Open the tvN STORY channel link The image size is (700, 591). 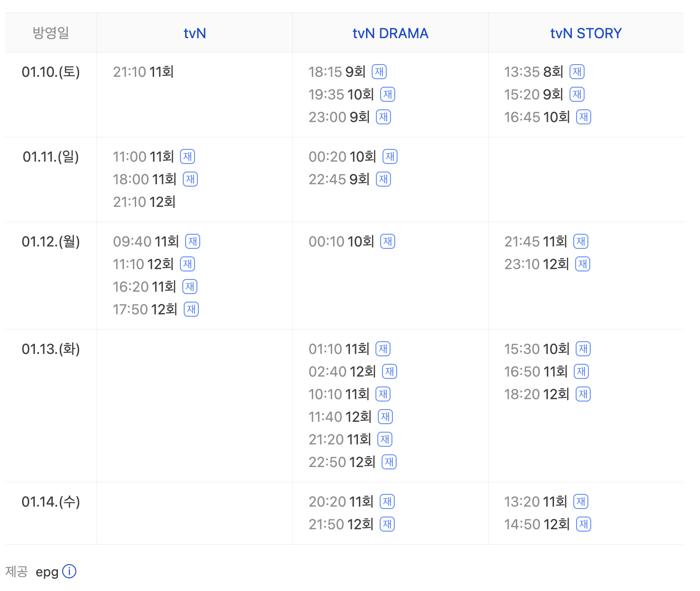[x=586, y=33]
